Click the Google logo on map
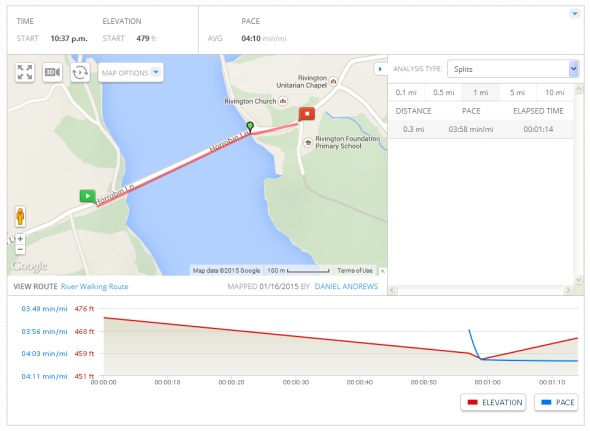Screen dimensions: 590x431 tap(29, 266)
